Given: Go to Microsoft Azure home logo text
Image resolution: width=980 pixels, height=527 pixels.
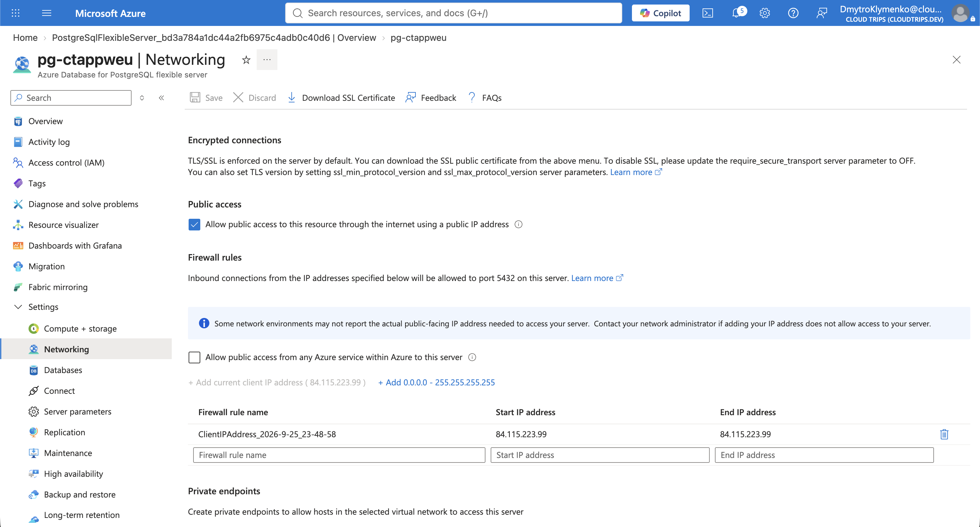Looking at the screenshot, I should (x=110, y=13).
